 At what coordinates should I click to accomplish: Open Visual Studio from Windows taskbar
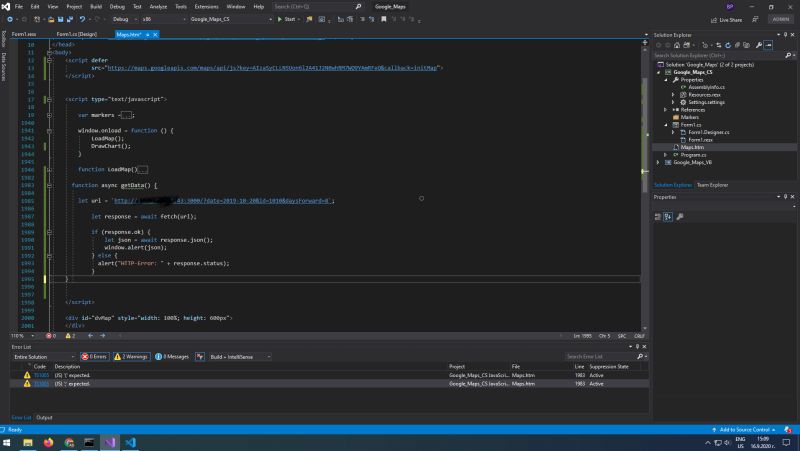tap(110, 442)
